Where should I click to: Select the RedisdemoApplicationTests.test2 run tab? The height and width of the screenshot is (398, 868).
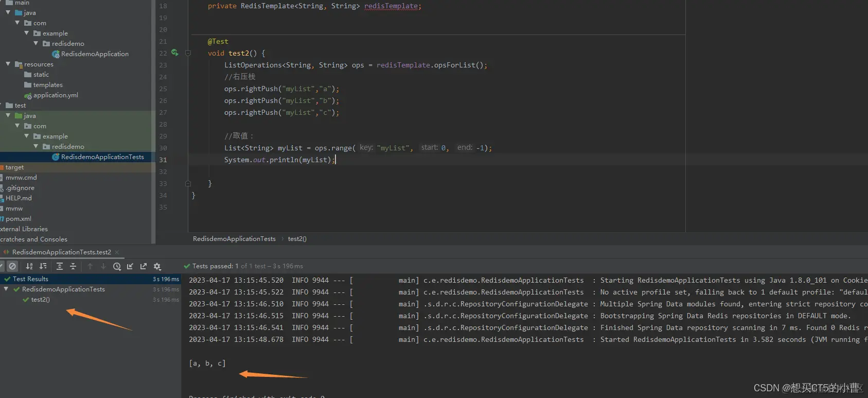click(61, 252)
